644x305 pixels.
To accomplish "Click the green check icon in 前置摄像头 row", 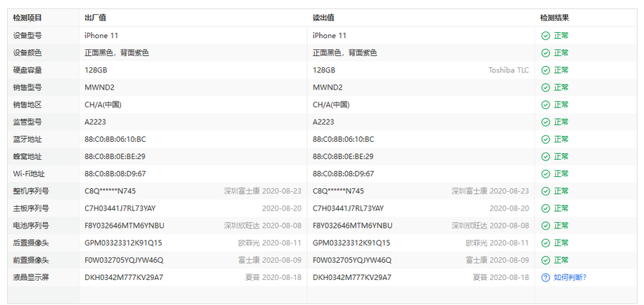I will point(545,260).
